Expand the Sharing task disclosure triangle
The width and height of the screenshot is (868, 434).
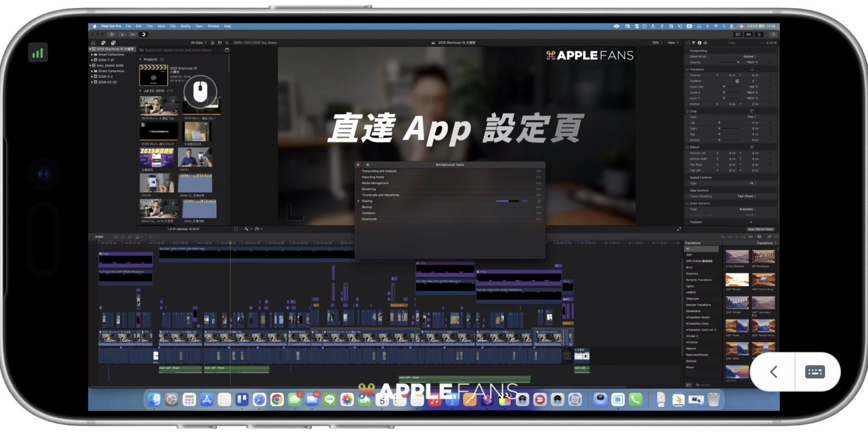tap(358, 201)
